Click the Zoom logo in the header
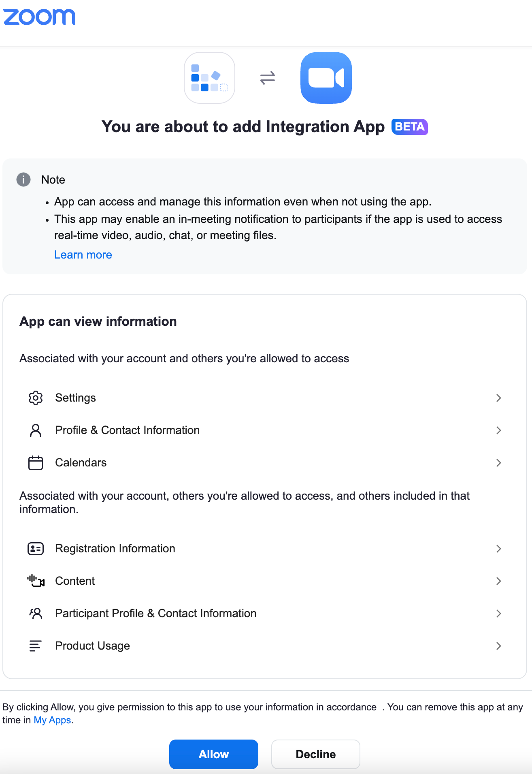 click(x=39, y=17)
